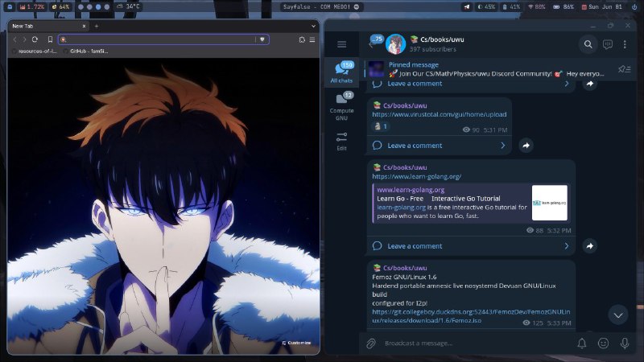The width and height of the screenshot is (644, 362).
Task: Expand the browser tab list chevron
Action: (313, 26)
